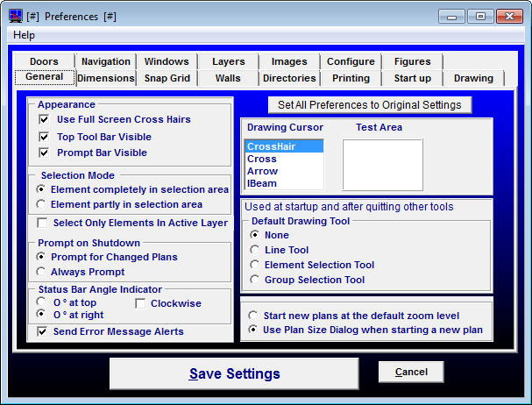The height and width of the screenshot is (405, 532).
Task: Select CrossHair in Drawing Cursor list
Action: 284,146
